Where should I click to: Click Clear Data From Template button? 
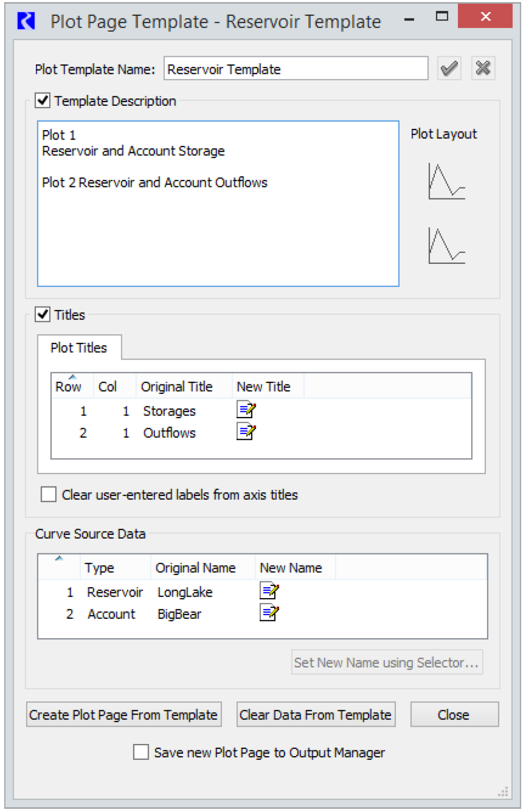click(x=316, y=715)
